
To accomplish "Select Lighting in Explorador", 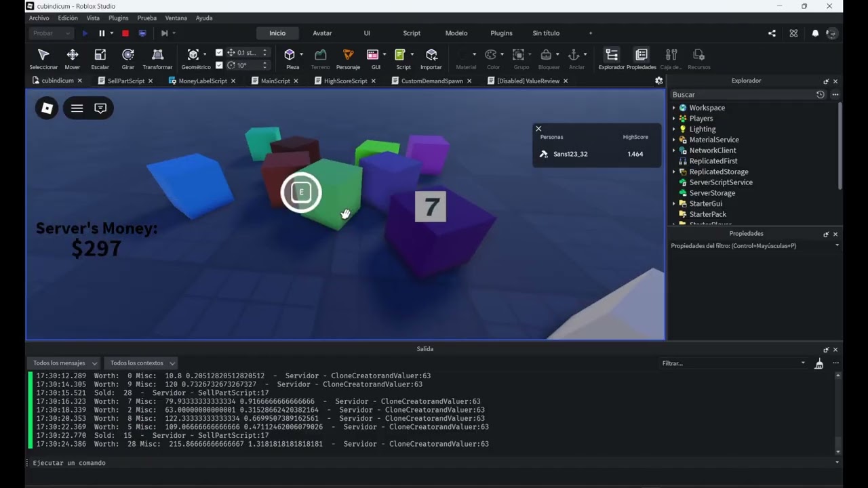I will [x=703, y=129].
